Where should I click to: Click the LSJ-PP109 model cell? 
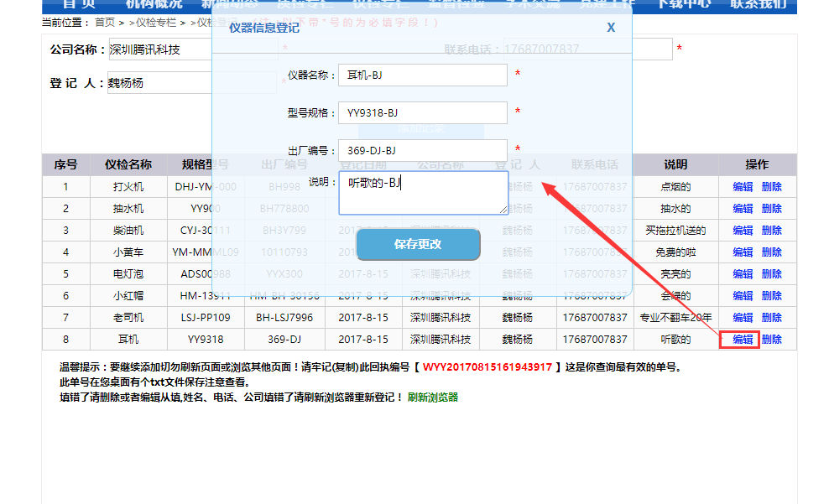click(206, 318)
